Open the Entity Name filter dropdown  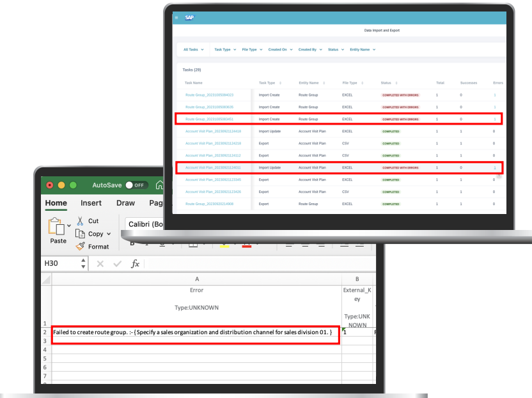(x=363, y=49)
